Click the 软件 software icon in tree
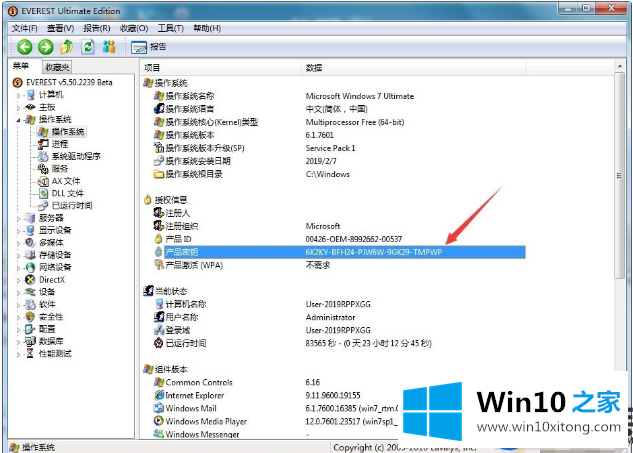Image resolution: width=633 pixels, height=453 pixels. [x=30, y=304]
